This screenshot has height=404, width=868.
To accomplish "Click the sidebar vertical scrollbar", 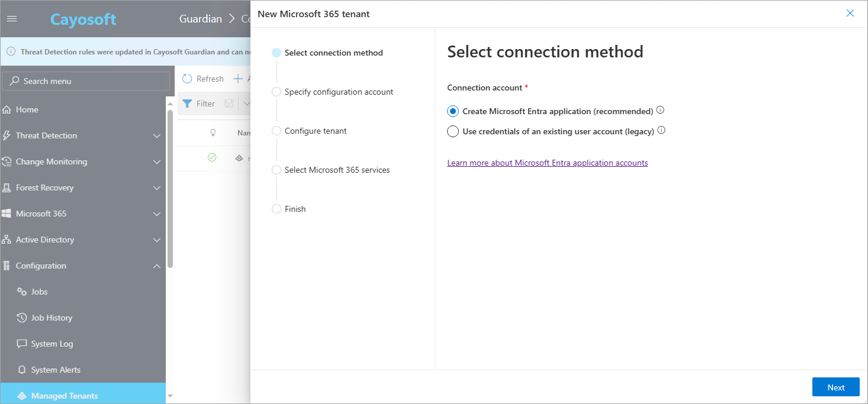I will click(x=171, y=189).
